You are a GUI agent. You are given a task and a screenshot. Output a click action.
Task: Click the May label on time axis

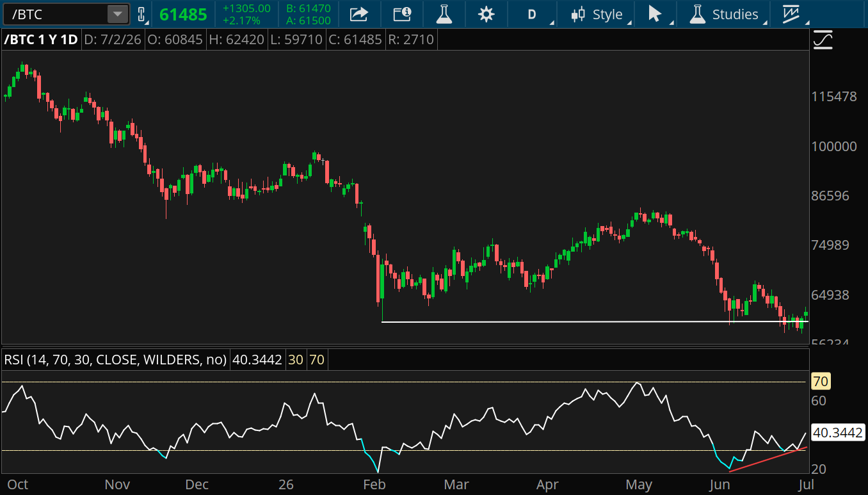click(x=639, y=485)
